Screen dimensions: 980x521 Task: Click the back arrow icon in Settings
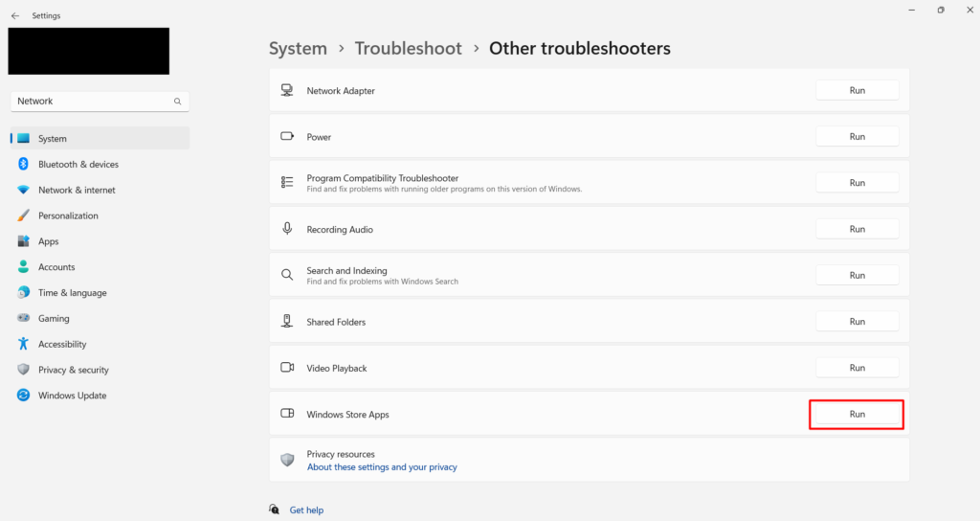(x=15, y=15)
